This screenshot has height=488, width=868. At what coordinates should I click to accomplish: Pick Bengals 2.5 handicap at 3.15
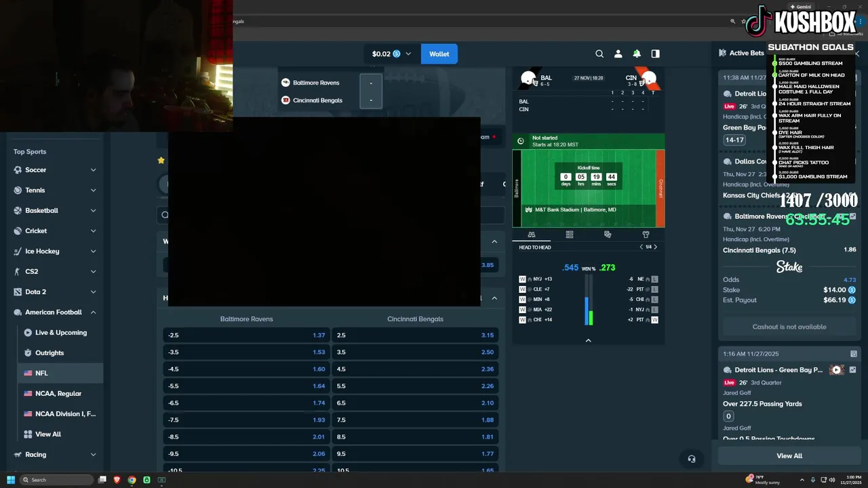pos(415,335)
